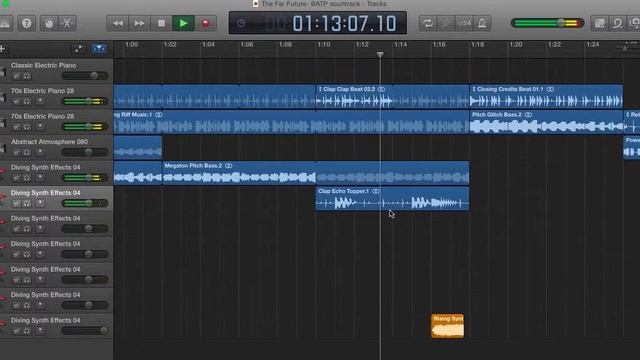This screenshot has height=360, width=640.
Task: Select the Abstract Atmosphere 080 track name
Action: click(49, 142)
